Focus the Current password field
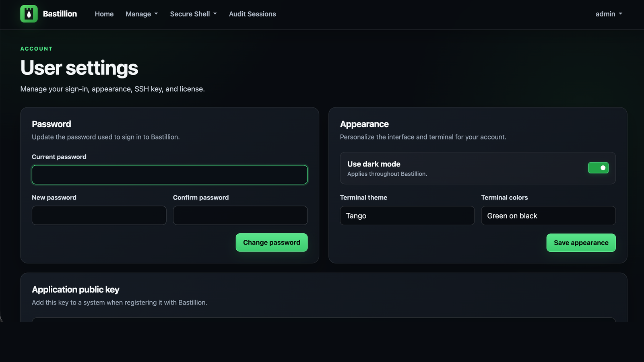 [170, 175]
